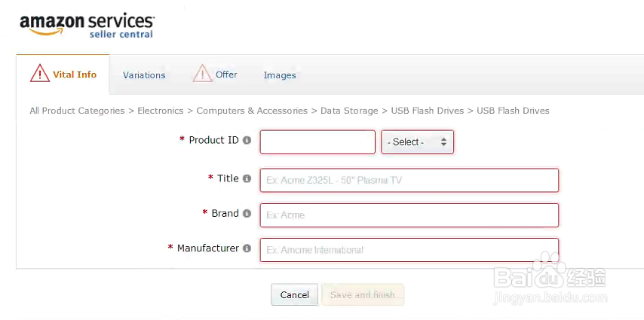Open the Images tab

[280, 75]
